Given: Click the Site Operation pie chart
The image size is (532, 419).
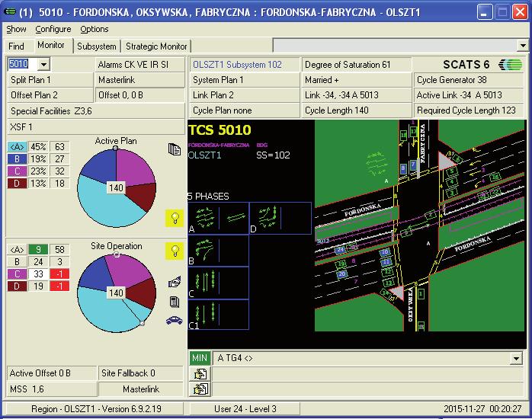Looking at the screenshot, I should coord(117,293).
